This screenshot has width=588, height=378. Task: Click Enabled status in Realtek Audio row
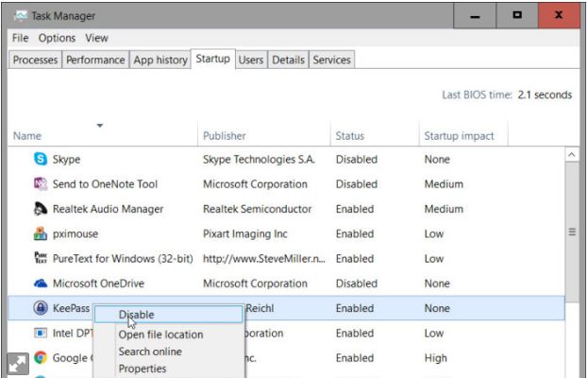tap(355, 209)
